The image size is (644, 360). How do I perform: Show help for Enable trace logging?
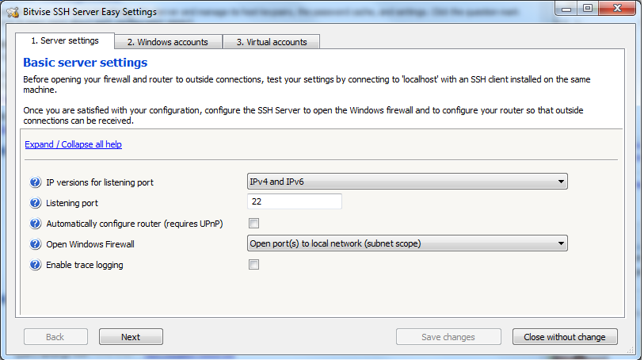[36, 264]
